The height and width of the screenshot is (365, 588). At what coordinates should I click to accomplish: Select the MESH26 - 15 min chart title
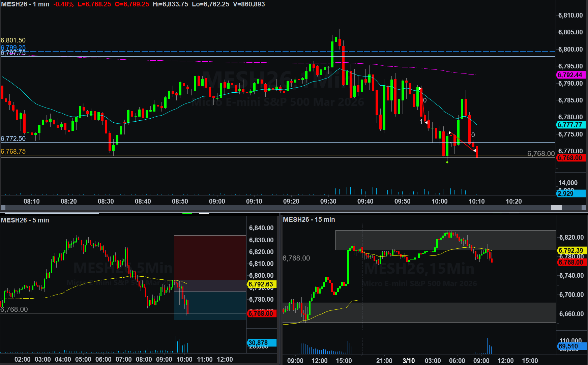[309, 220]
